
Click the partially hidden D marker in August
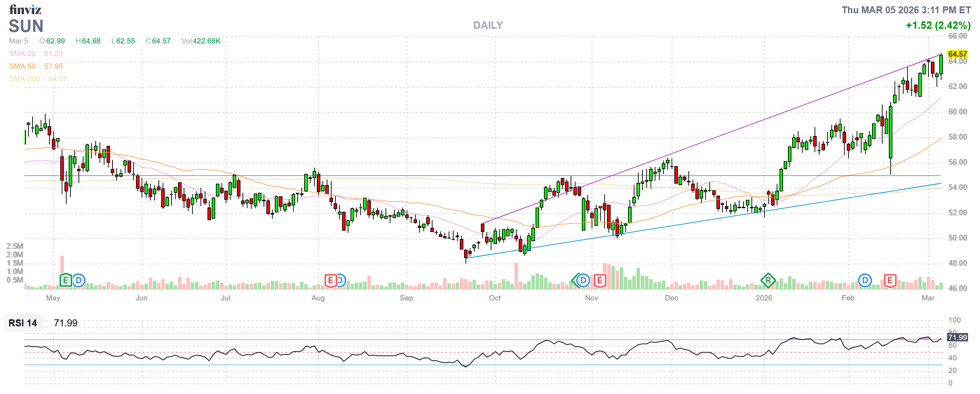point(341,281)
